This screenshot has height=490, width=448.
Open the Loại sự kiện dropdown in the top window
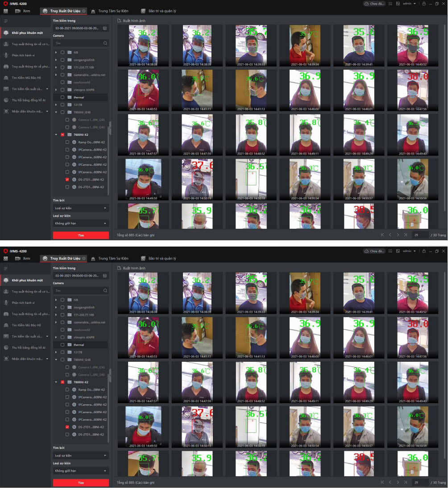(x=81, y=208)
